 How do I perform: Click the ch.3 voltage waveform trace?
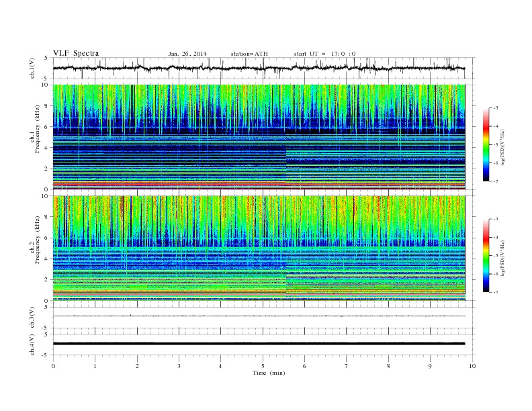(259, 316)
